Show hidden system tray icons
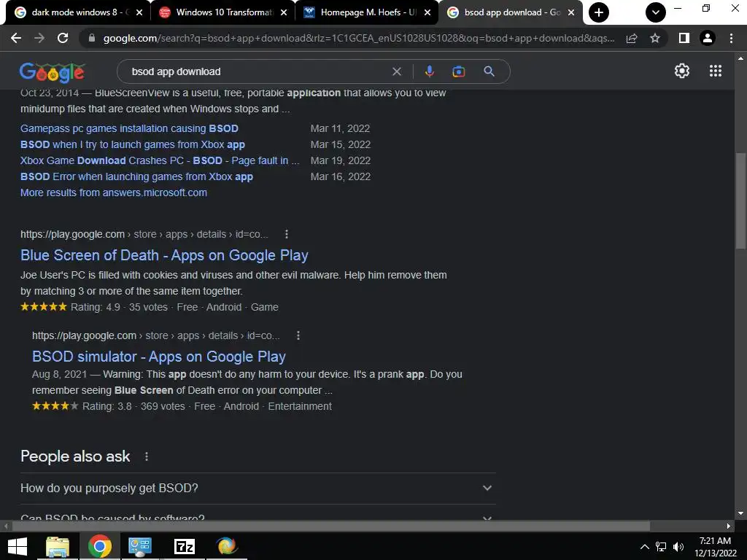Screen dimensions: 747x560 [x=645, y=547]
